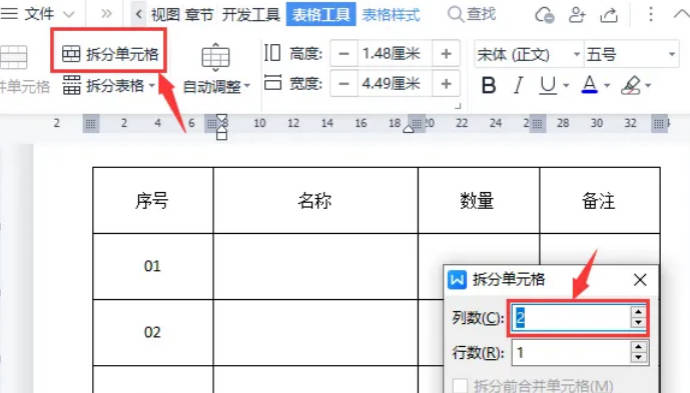690x393 pixels.
Task: Expand the 自动调整 dropdown
Action: (x=246, y=86)
